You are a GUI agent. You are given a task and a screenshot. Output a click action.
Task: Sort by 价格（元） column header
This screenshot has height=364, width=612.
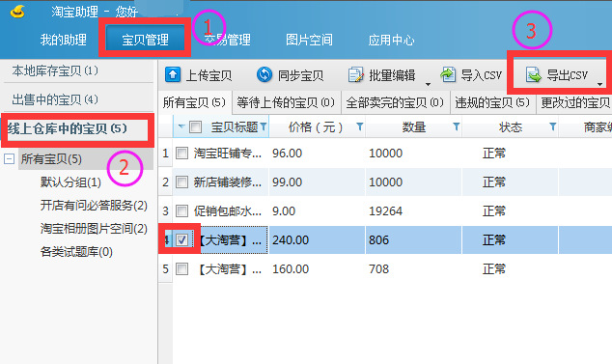(316, 126)
